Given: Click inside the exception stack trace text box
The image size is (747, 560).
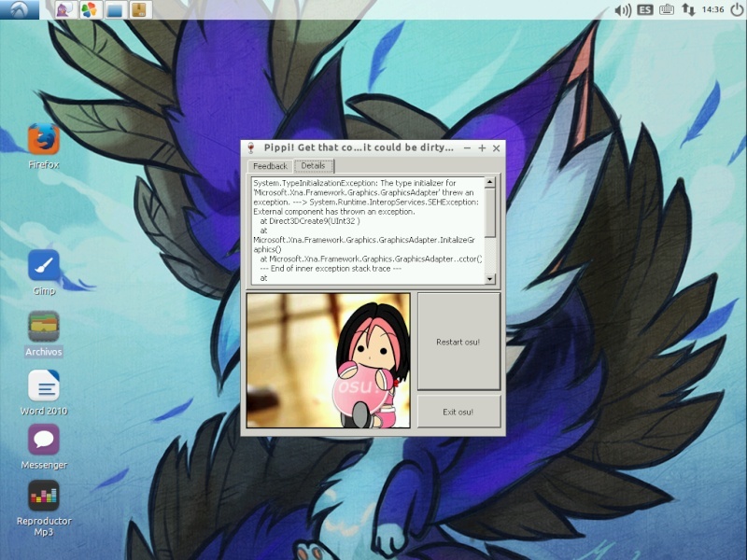Looking at the screenshot, I should (368, 231).
